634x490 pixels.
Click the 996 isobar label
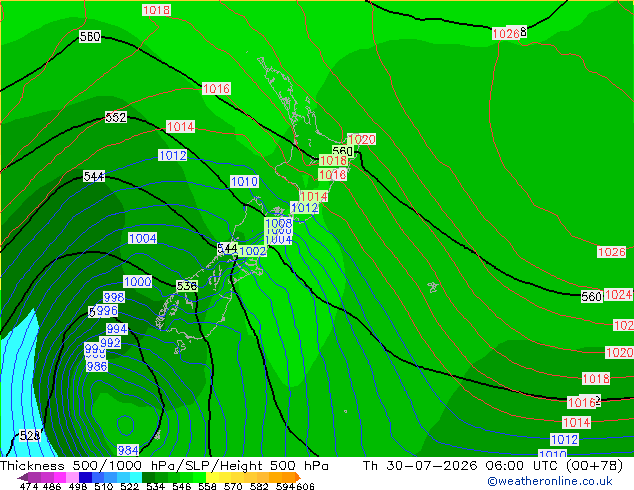point(107,310)
